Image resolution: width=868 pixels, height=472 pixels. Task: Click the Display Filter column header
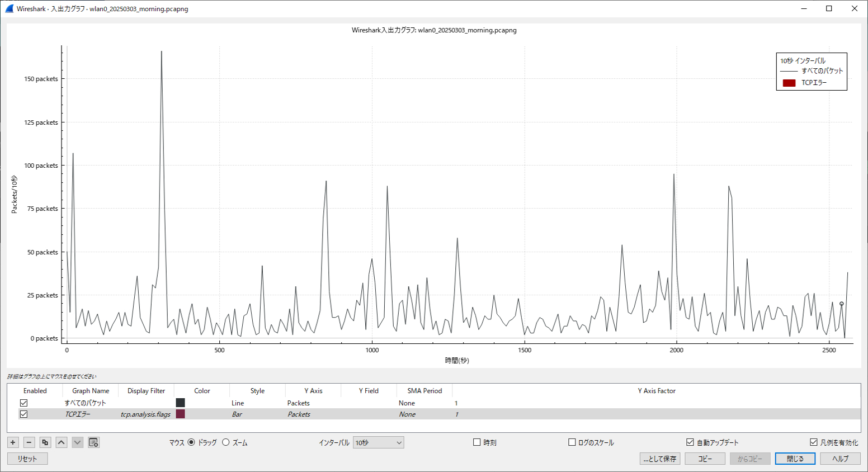tap(146, 391)
